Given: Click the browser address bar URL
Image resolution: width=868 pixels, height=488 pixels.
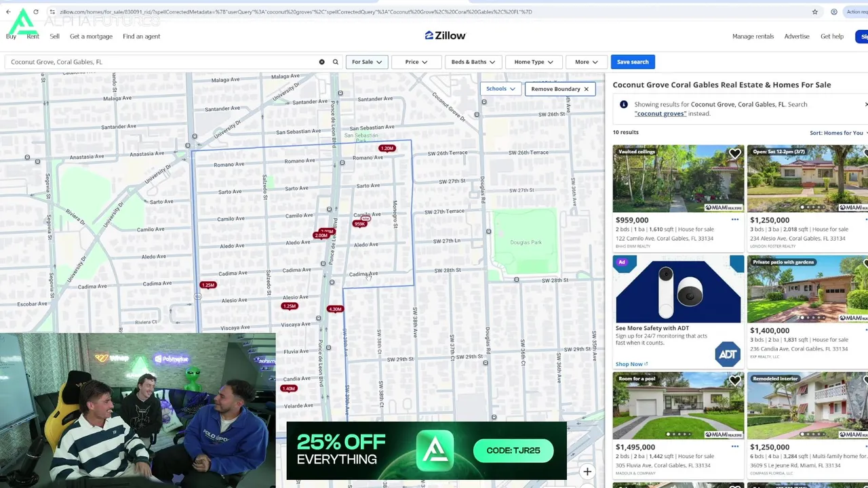Looking at the screenshot, I should [x=295, y=12].
